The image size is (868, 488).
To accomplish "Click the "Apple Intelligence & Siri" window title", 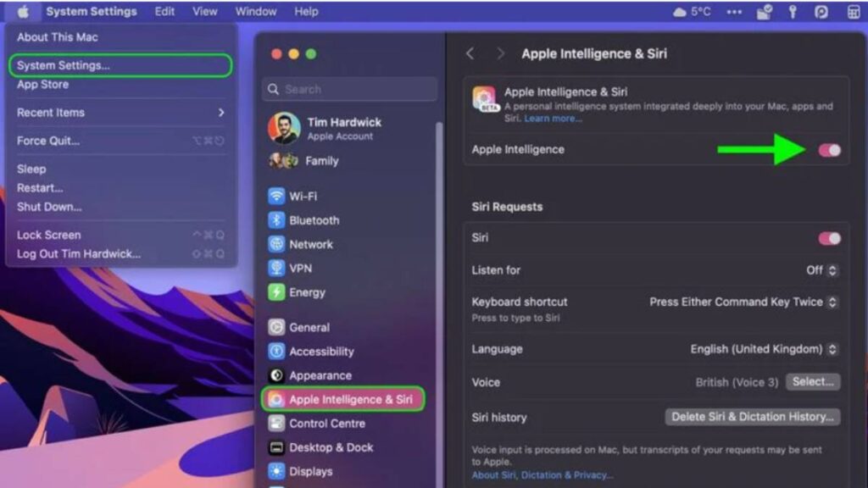I will tap(594, 53).
